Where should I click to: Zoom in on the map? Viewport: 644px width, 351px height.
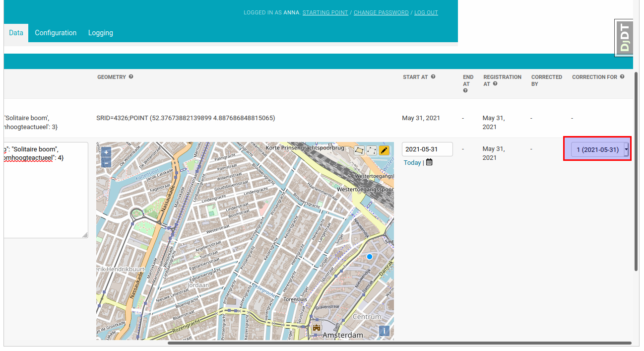coord(106,152)
